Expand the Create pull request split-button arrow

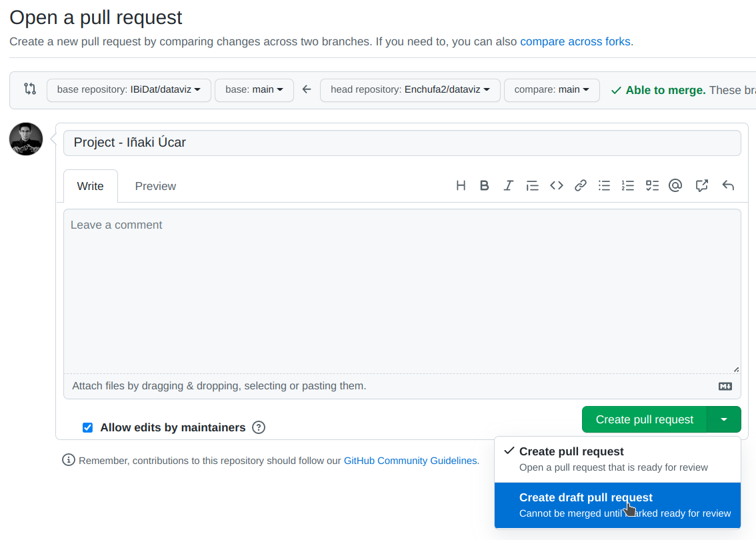(725, 419)
